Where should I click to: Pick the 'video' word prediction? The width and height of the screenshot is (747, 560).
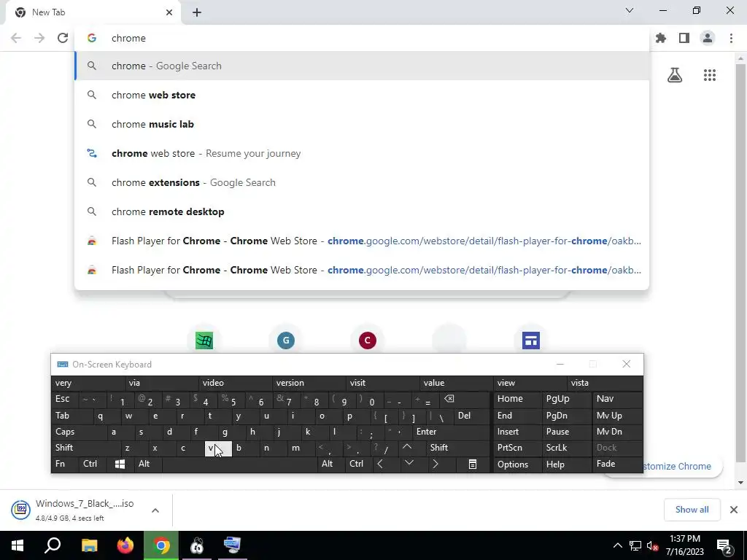[x=235, y=383]
